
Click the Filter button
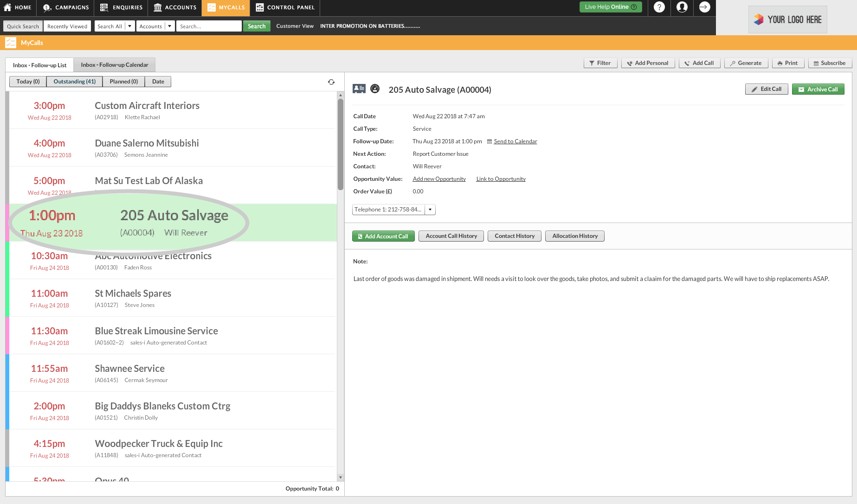(600, 63)
